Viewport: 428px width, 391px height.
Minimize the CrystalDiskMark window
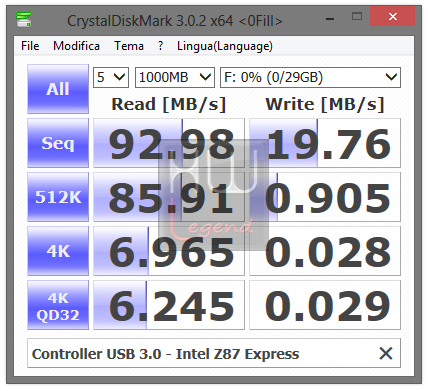330,19
